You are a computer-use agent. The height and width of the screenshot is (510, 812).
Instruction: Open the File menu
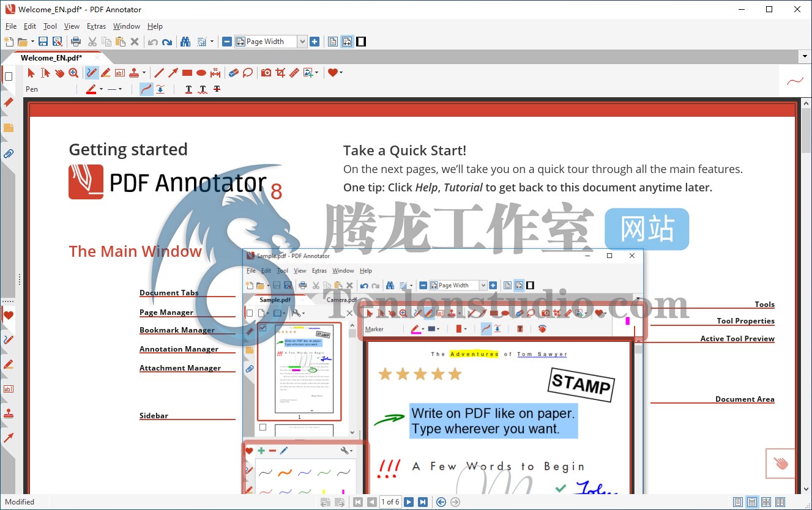(11, 26)
